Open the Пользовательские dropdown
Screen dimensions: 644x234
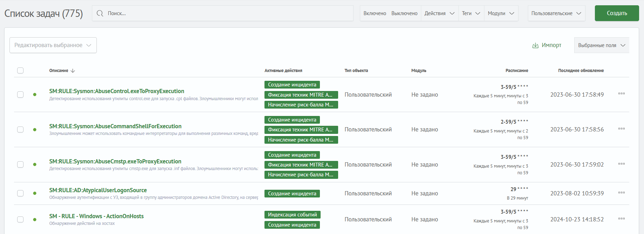point(556,13)
